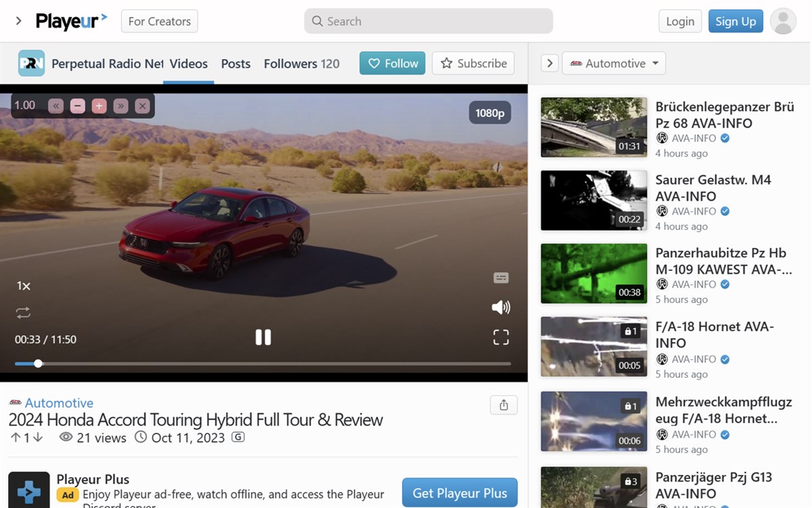Open the For Creators page

tap(160, 21)
